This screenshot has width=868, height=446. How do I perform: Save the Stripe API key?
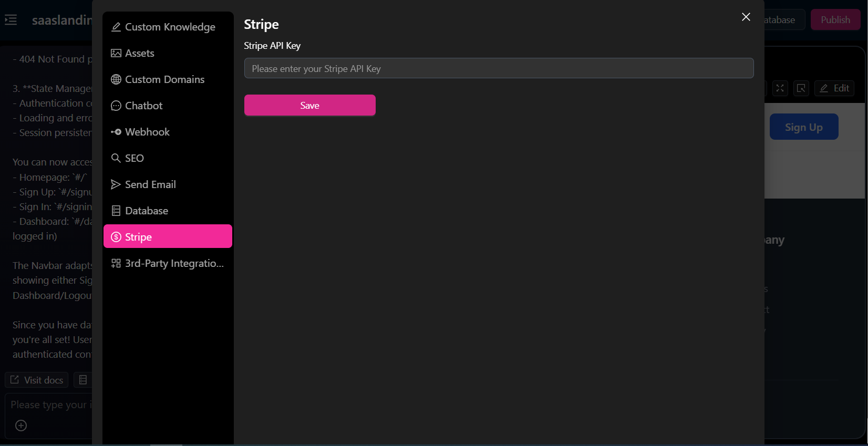(x=309, y=105)
